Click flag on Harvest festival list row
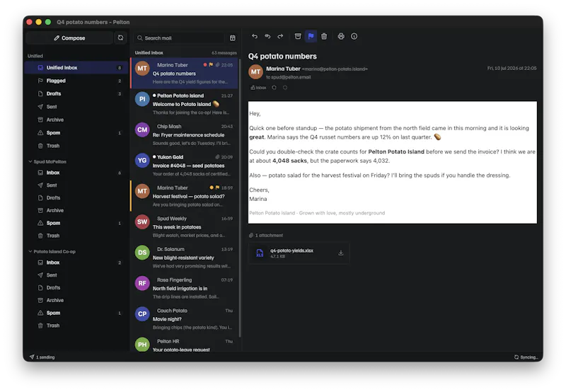566x392 pixels. tap(217, 188)
